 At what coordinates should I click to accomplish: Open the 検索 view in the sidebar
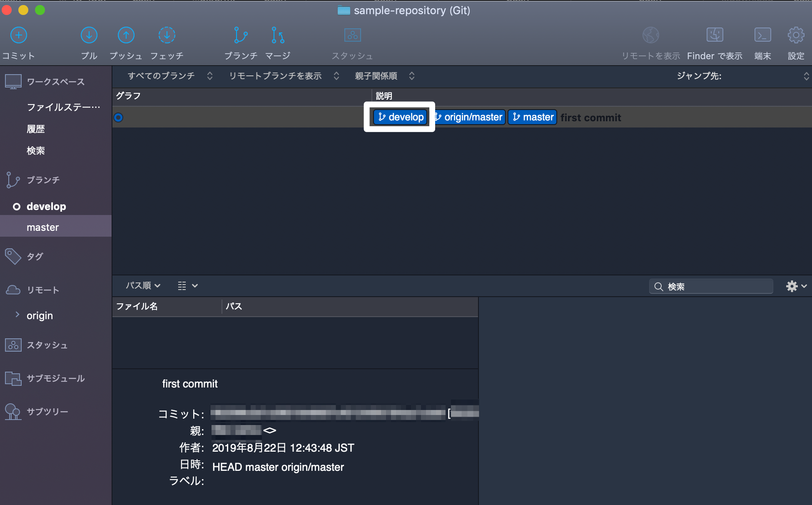pyautogui.click(x=35, y=150)
